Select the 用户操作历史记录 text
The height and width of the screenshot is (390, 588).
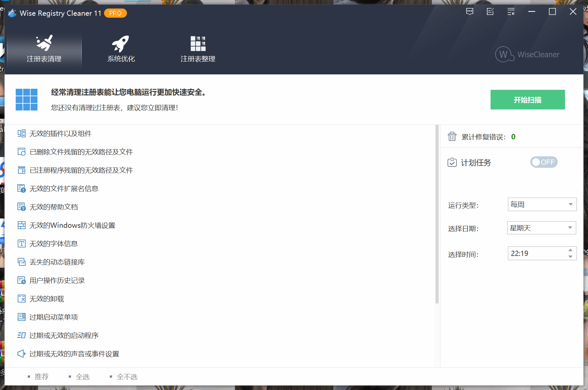tap(57, 281)
